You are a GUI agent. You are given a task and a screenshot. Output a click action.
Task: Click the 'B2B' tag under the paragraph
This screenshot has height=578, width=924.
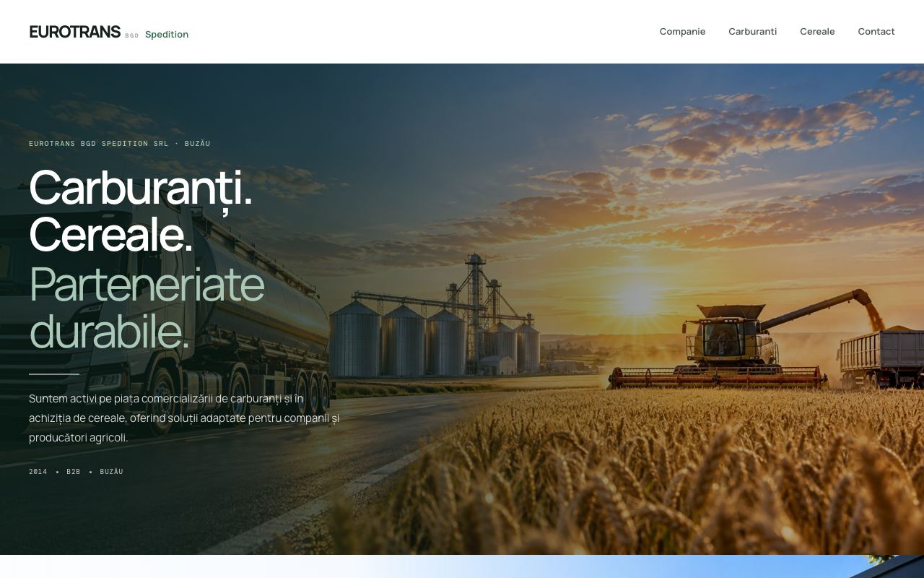[x=74, y=472]
